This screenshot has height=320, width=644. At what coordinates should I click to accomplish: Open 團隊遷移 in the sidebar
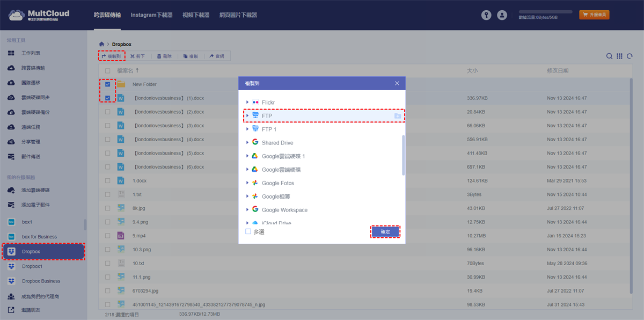pyautogui.click(x=31, y=83)
